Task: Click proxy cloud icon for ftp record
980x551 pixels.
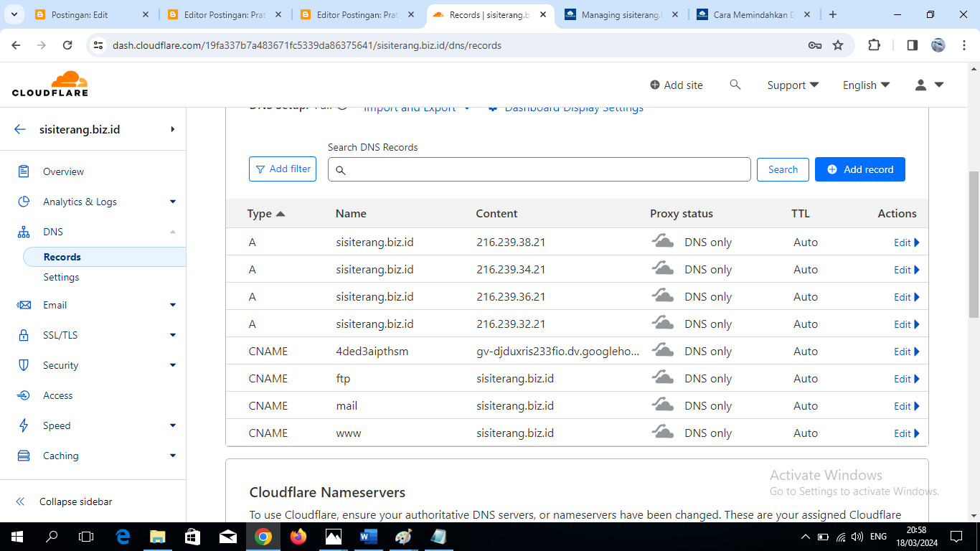Action: pos(662,377)
